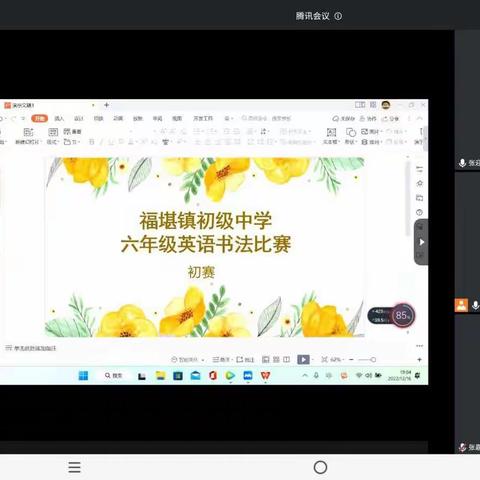Switch to the 切换 ribbon tab
Image resolution: width=480 pixels, height=480 pixels.
click(x=98, y=118)
